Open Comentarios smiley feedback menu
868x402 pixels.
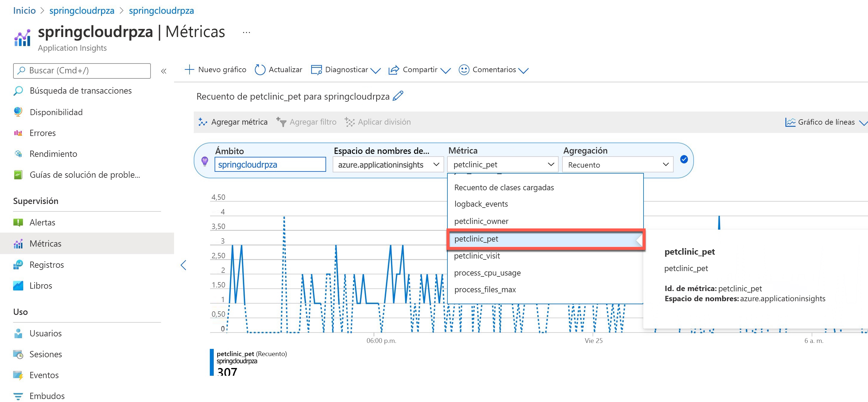[493, 70]
